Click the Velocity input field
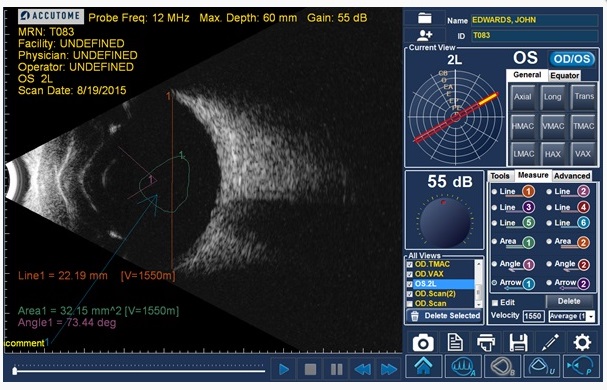The height and width of the screenshot is (390, 607). (x=533, y=316)
